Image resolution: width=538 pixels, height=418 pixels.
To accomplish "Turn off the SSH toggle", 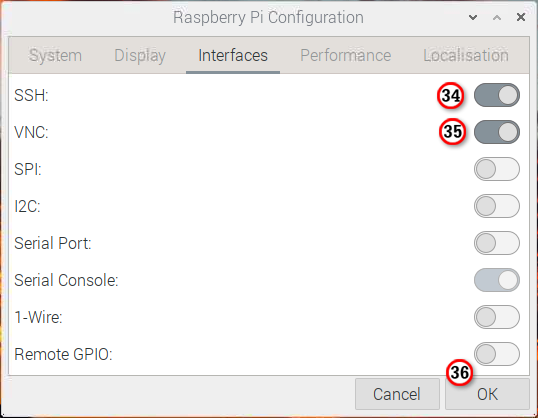I will point(496,95).
